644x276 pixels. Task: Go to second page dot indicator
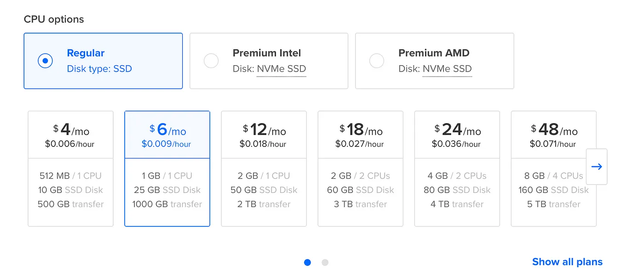pyautogui.click(x=325, y=263)
